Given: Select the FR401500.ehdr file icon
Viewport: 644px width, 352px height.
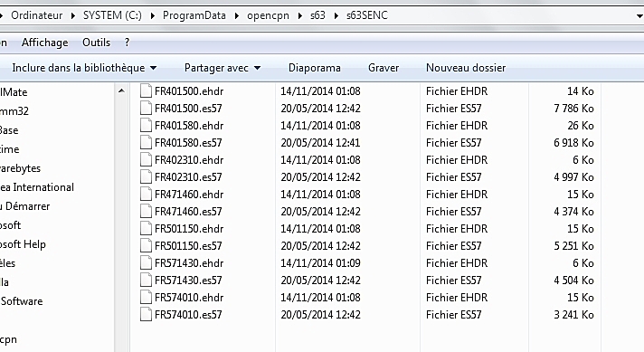Looking at the screenshot, I should 146,90.
